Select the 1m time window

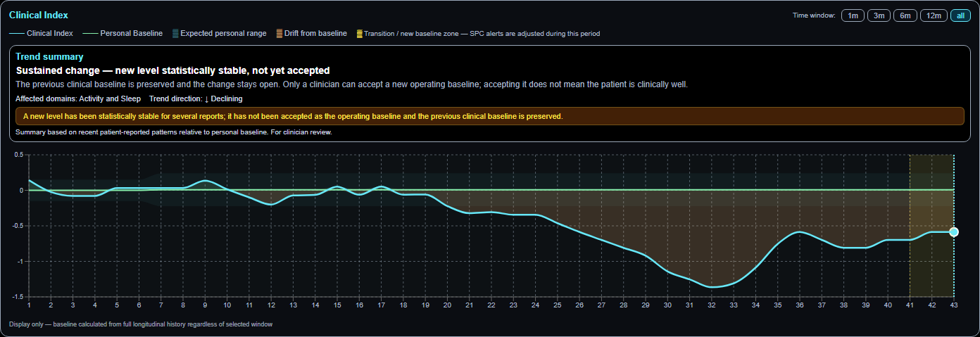[853, 15]
